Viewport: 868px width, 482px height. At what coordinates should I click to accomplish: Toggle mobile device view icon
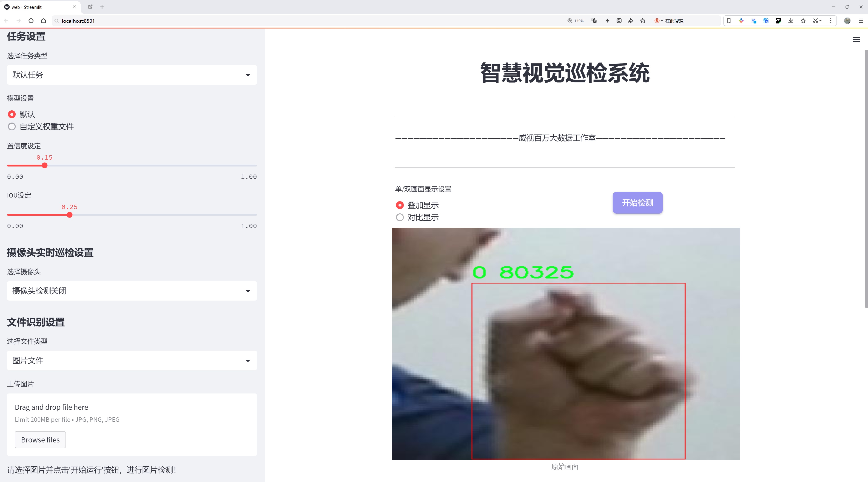[729, 21]
